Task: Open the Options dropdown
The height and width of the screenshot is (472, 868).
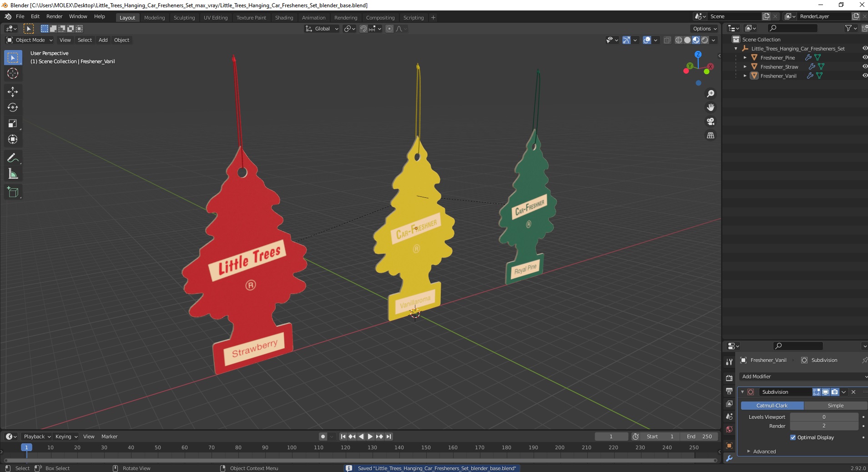Action: coord(705,29)
